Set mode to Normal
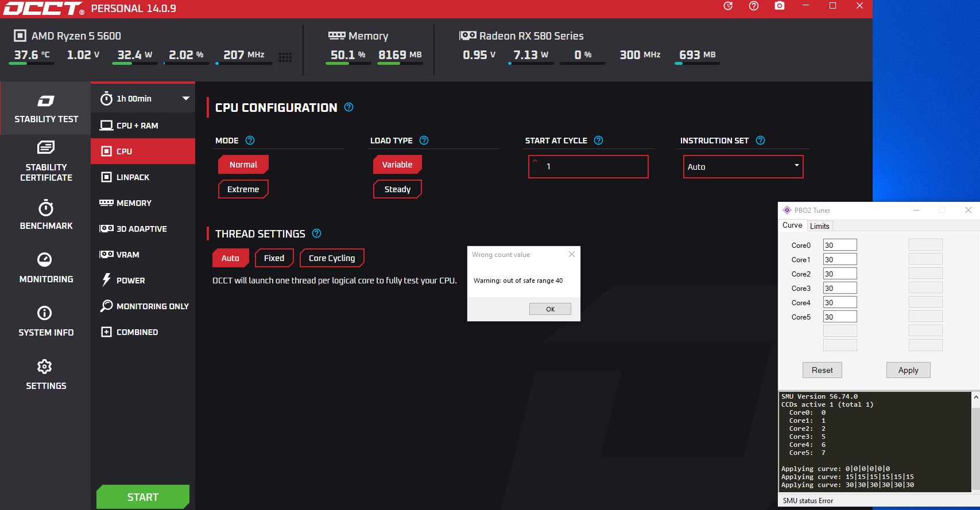This screenshot has width=980, height=510. tap(243, 165)
